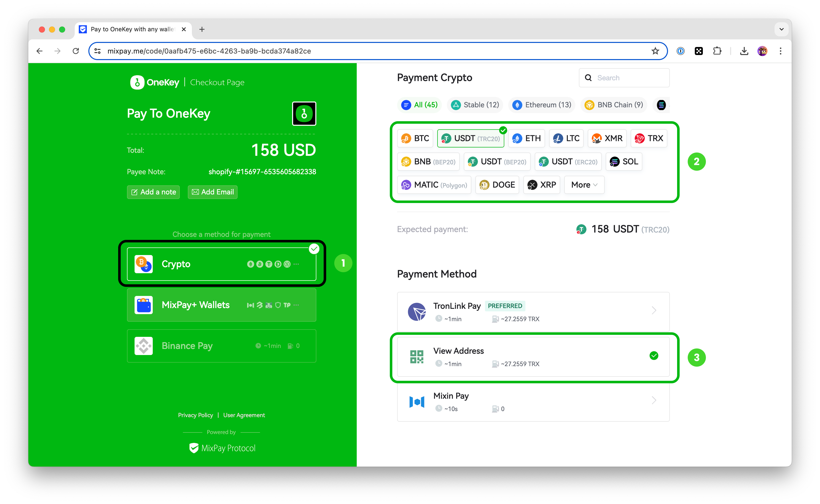Click the Add Email button

(x=213, y=192)
